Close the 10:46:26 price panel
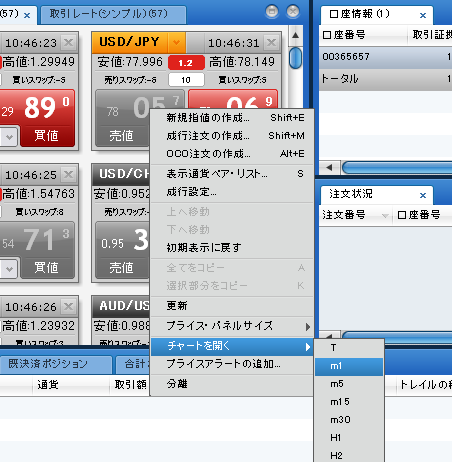This screenshot has width=452, height=462. 68,306
